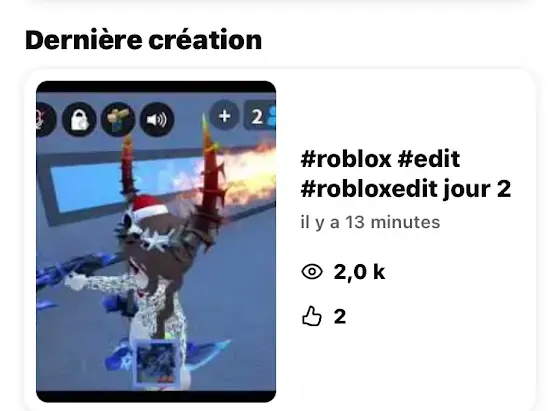Click the speaker volume icon
This screenshot has width=560, height=411.
tap(157, 119)
